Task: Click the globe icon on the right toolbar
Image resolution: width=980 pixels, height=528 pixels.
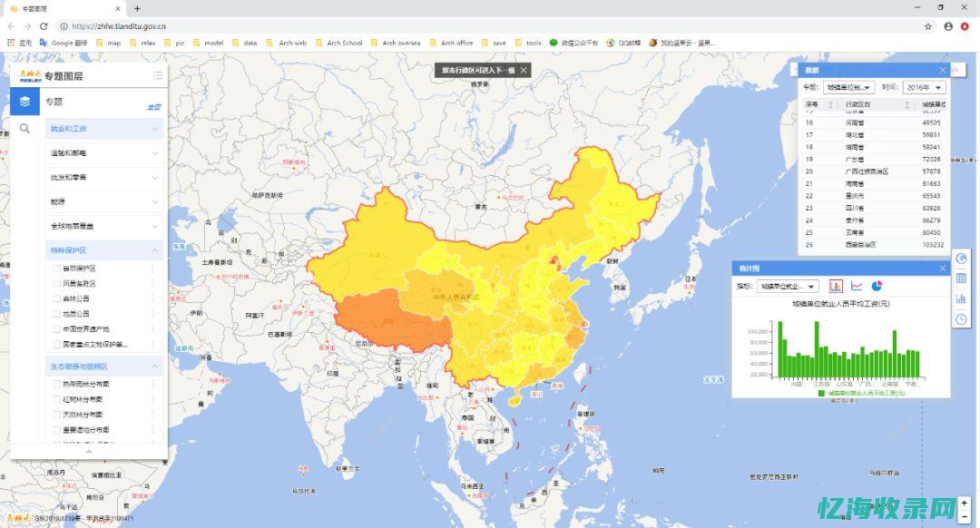Action: [963, 259]
